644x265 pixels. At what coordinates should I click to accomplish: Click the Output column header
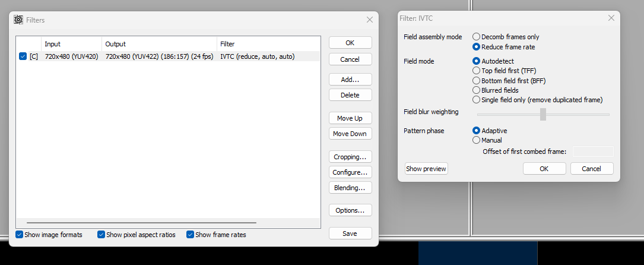click(x=159, y=43)
